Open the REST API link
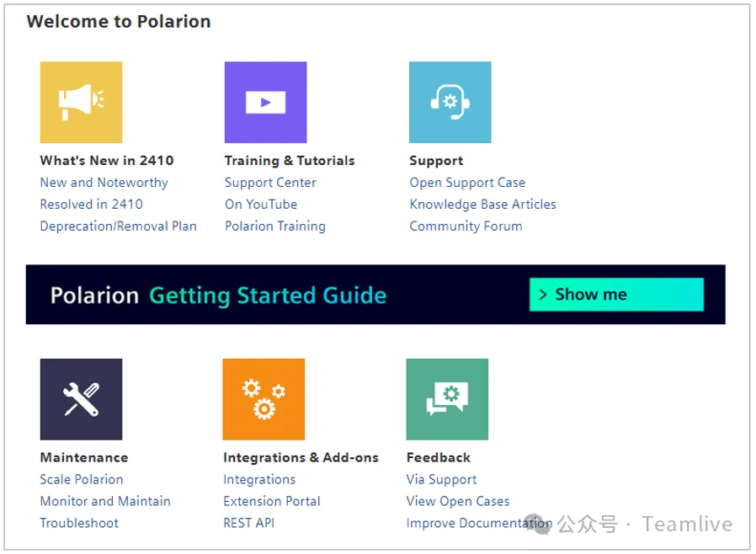The width and height of the screenshot is (756, 554). tap(249, 523)
